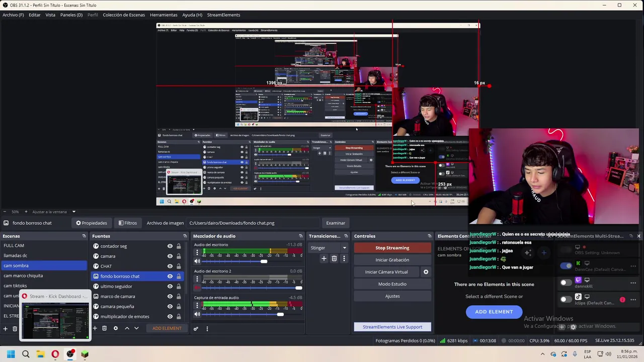The image size is (644, 362).
Task: Open StreamElements Live Support
Action: (x=392, y=327)
